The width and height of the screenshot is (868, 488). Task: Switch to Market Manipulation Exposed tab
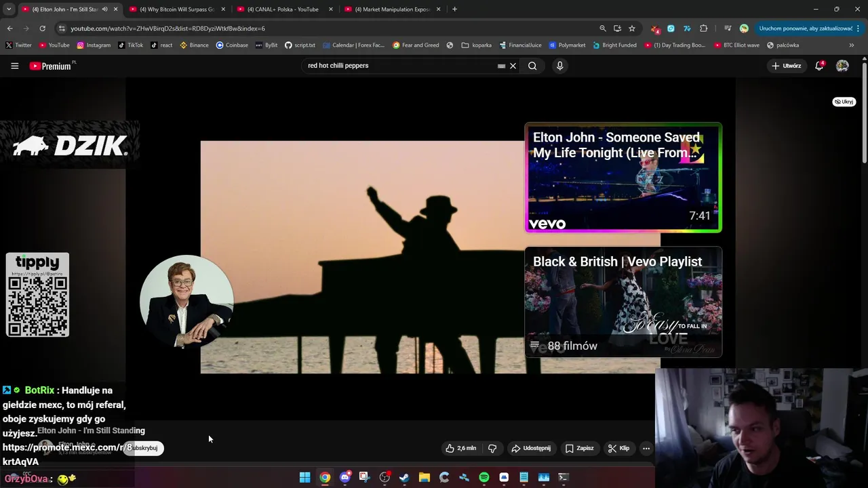(x=392, y=9)
